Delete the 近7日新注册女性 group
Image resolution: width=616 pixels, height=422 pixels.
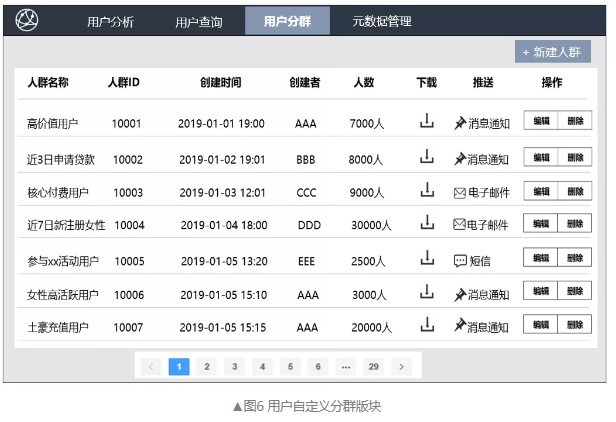[x=575, y=223]
